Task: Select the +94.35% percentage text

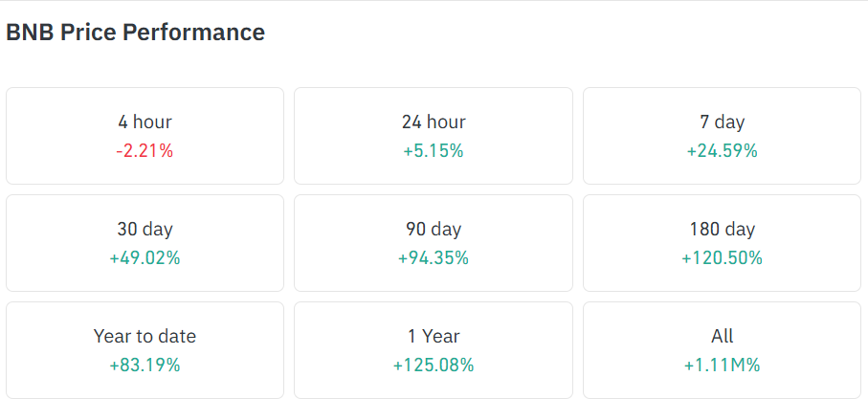Action: click(434, 258)
